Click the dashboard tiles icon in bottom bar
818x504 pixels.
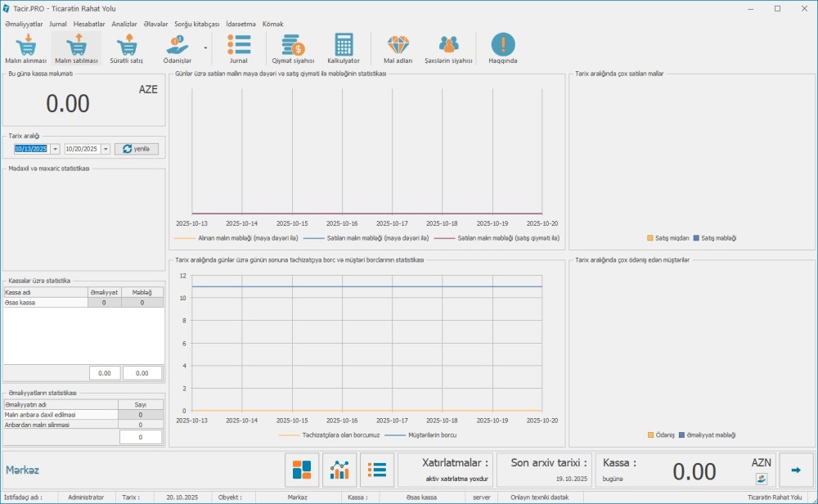tap(302, 470)
